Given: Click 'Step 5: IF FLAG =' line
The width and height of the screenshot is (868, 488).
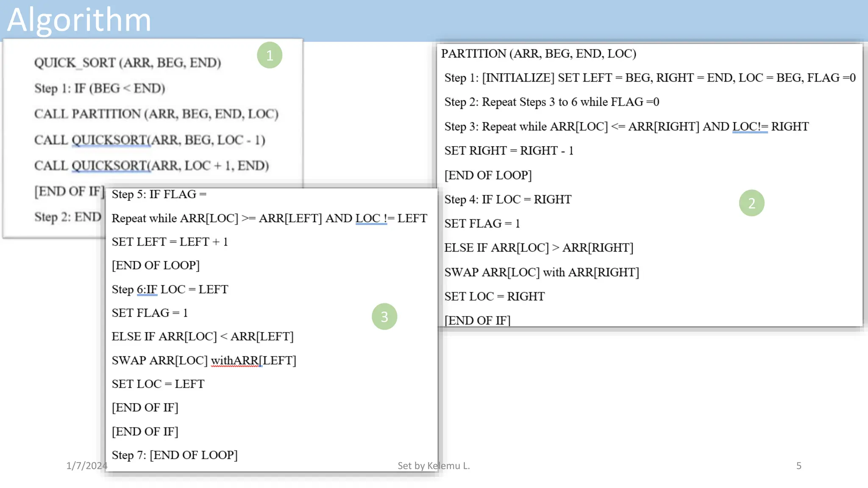Looking at the screenshot, I should pyautogui.click(x=159, y=194).
